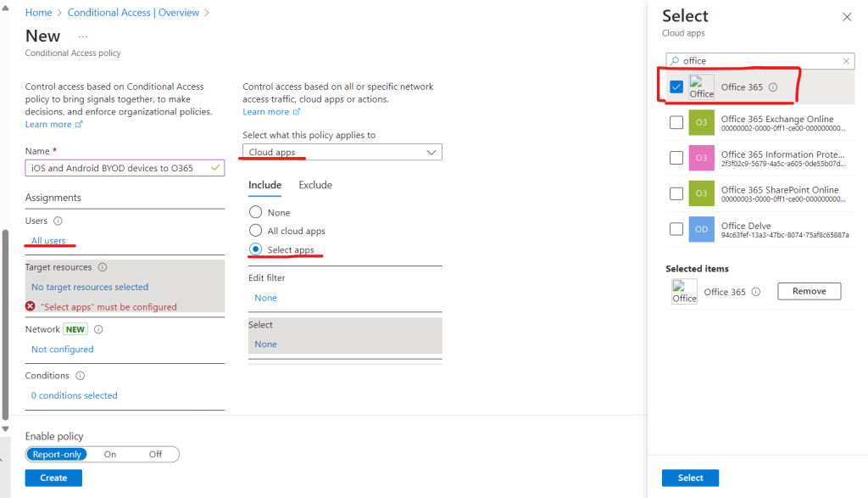Screen dimensions: 868x498
Task: Open the ellipsis menu next to New
Action: [83, 36]
